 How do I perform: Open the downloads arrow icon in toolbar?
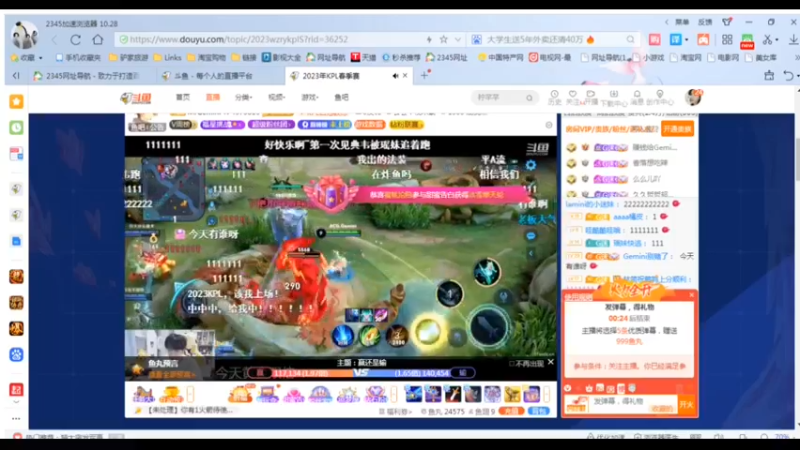click(793, 39)
